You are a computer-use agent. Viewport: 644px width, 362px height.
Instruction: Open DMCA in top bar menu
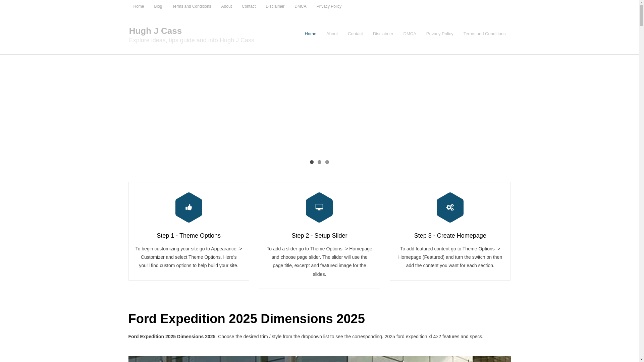300,6
